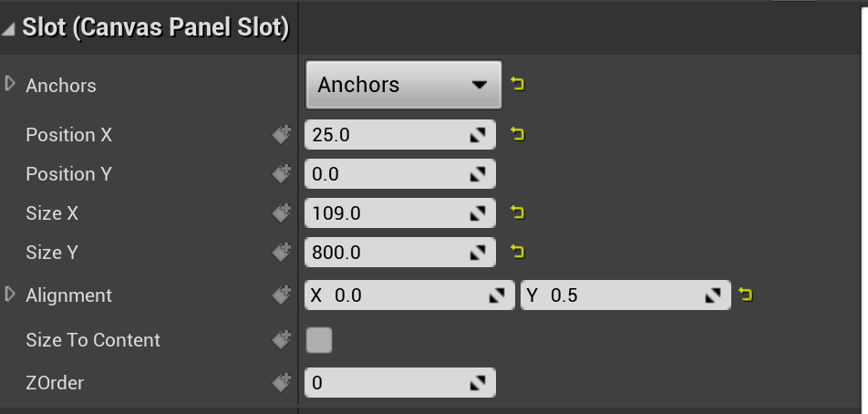
Task: Reset Anchors to default using yellow arrow
Action: point(519,85)
